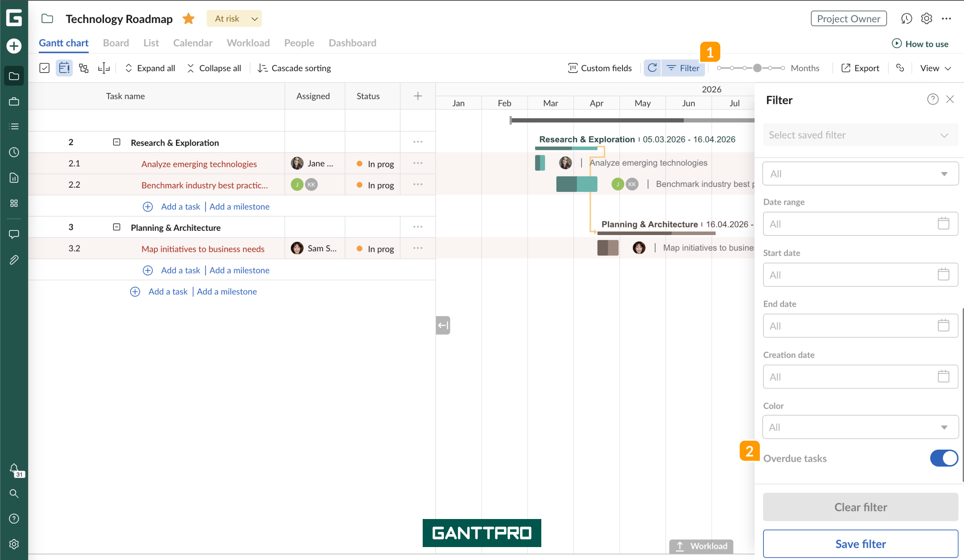Click the Export button
This screenshot has height=560, width=964.
[860, 68]
